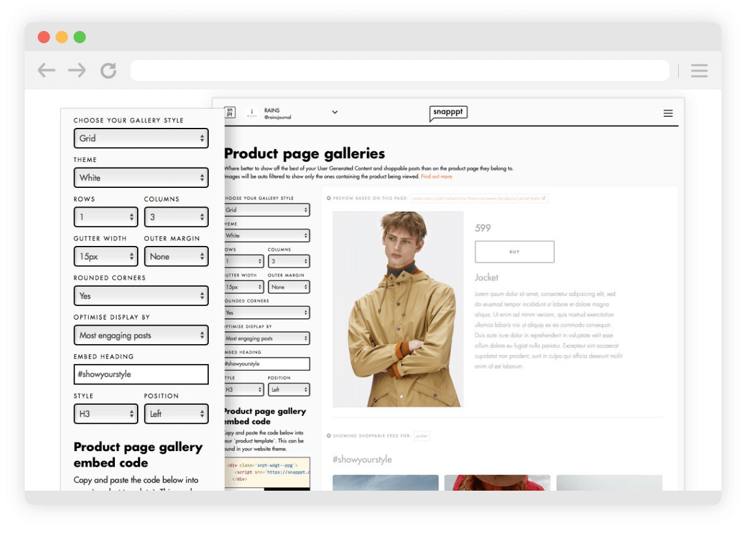The image size is (756, 537).
Task: Open the small Columns '3' dropdown in the page
Action: pos(288,261)
